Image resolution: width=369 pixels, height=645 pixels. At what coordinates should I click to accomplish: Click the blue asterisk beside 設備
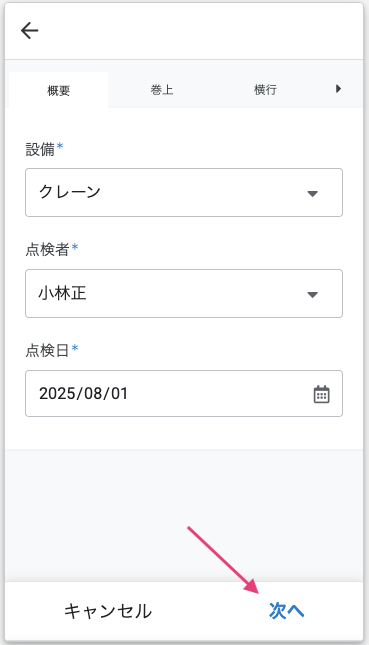point(60,146)
